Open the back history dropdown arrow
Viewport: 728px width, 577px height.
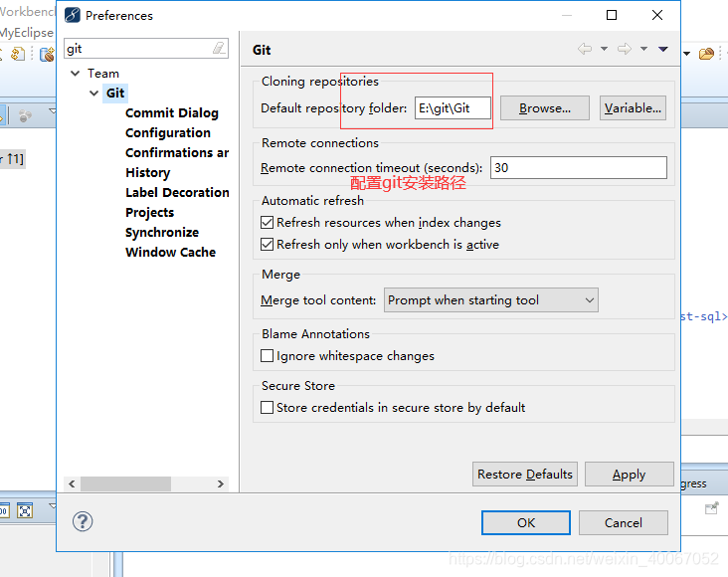(604, 49)
